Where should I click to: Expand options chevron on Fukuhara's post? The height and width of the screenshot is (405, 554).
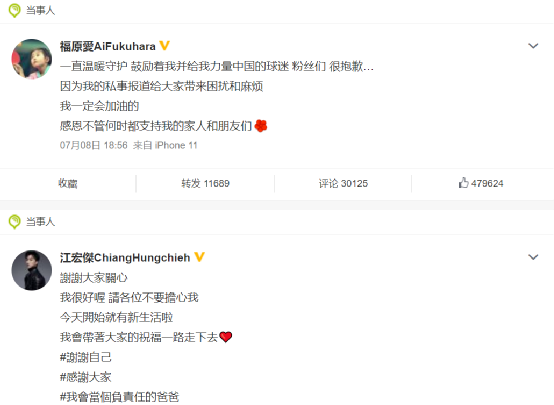tap(533, 46)
